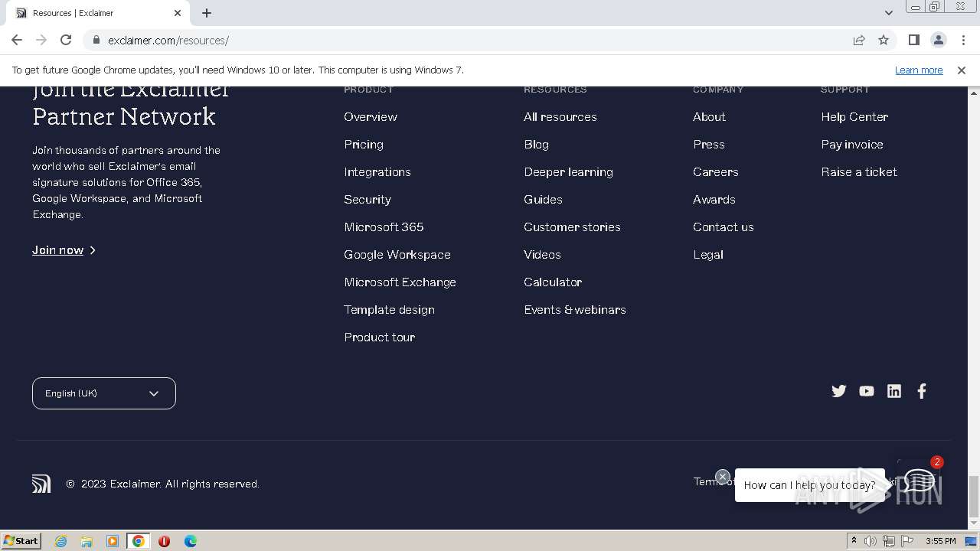The width and height of the screenshot is (980, 551).
Task: Open the Help Center link
Action: click(854, 117)
